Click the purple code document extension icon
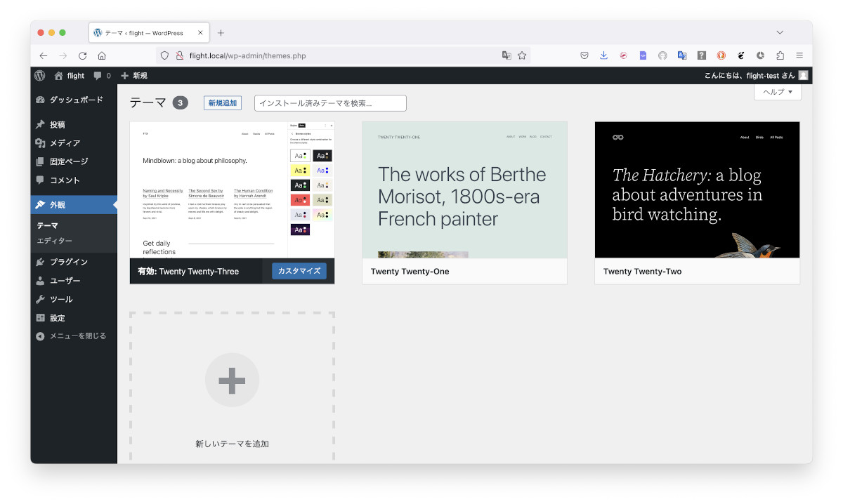843x504 pixels. [x=643, y=55]
